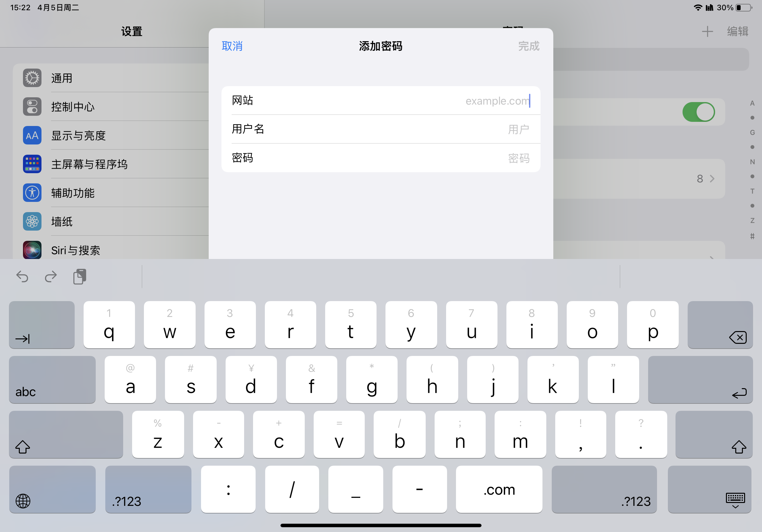Toggle the abc caps key
762x532 pixels.
click(x=52, y=380)
